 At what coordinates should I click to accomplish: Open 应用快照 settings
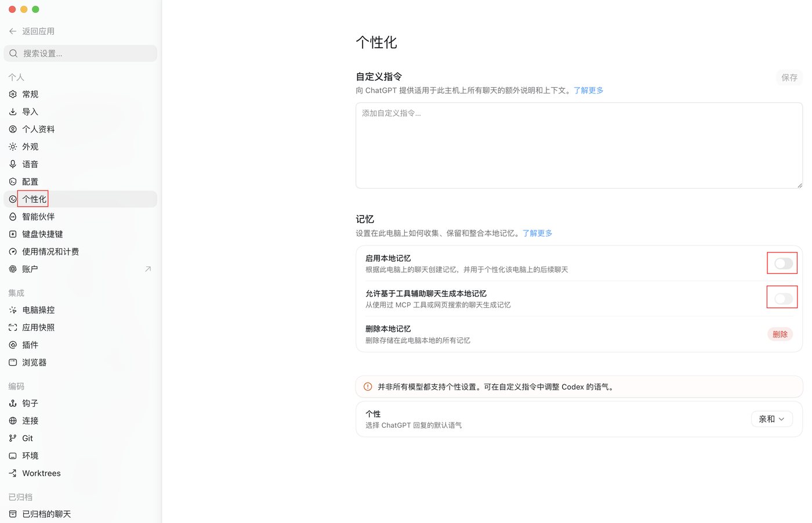pos(80,327)
